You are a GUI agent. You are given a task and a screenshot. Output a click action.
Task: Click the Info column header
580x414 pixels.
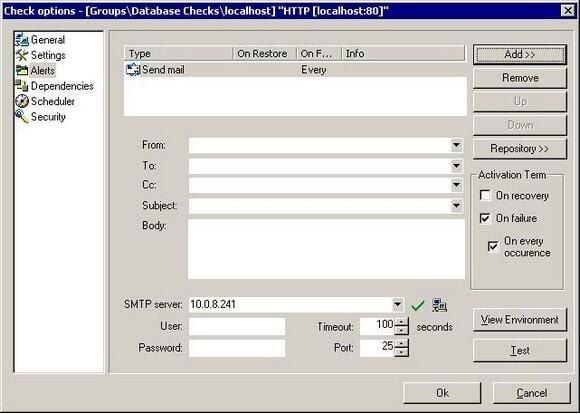pos(403,54)
